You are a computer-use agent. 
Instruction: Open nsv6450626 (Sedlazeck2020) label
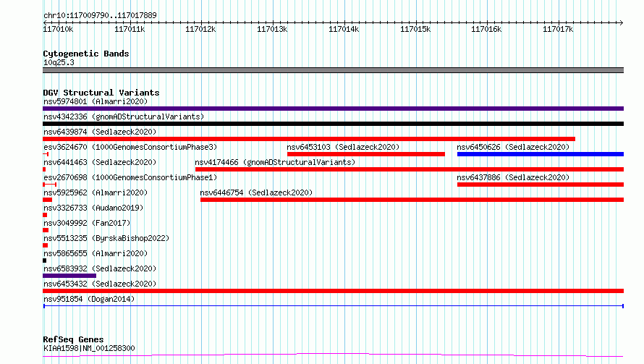point(513,147)
